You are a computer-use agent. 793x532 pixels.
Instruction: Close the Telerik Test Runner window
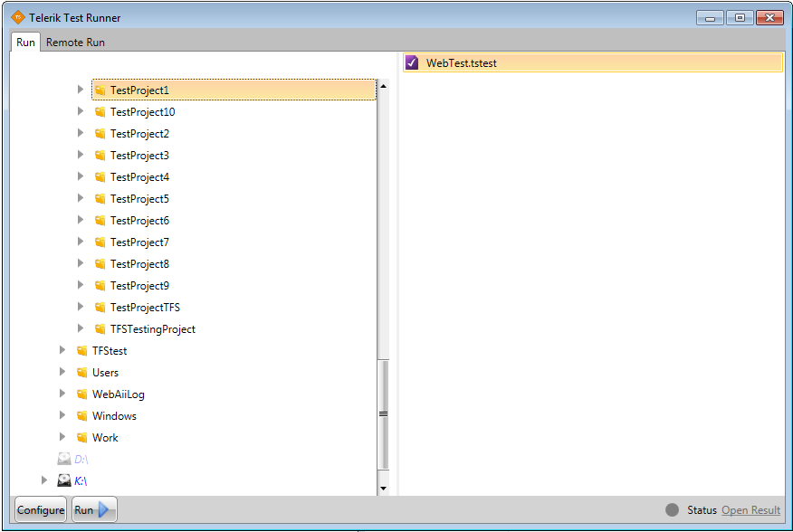pos(769,18)
